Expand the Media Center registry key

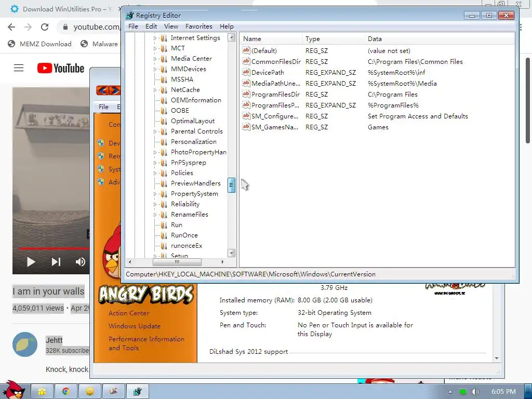click(155, 59)
